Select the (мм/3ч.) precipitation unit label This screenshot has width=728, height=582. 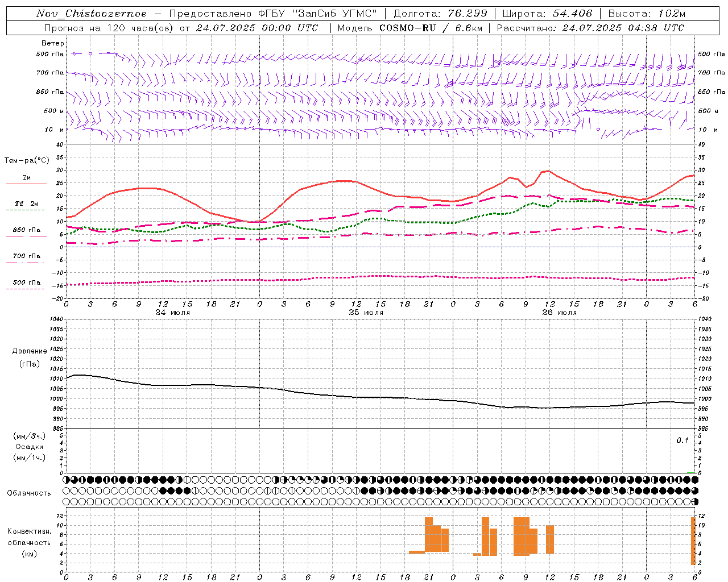(x=30, y=436)
